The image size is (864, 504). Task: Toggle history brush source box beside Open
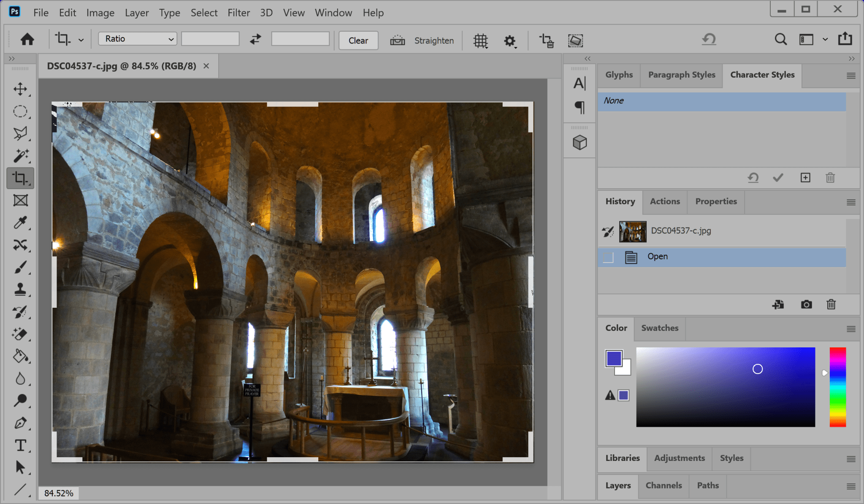tap(608, 257)
